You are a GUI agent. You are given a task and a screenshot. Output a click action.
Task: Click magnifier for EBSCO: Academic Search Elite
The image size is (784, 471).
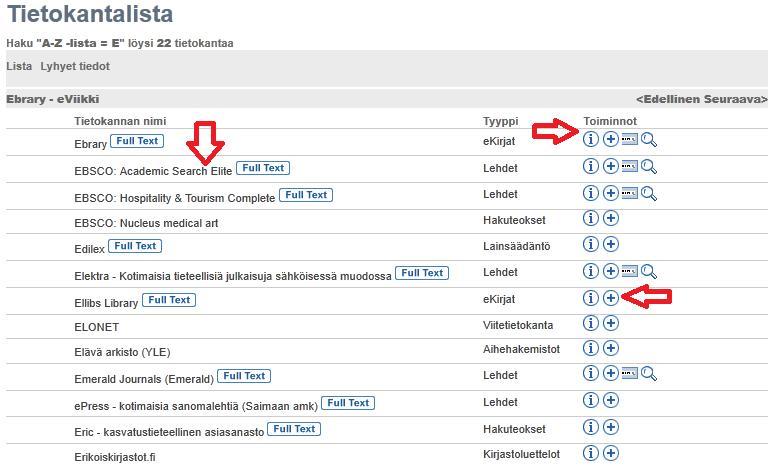pyautogui.click(x=649, y=166)
